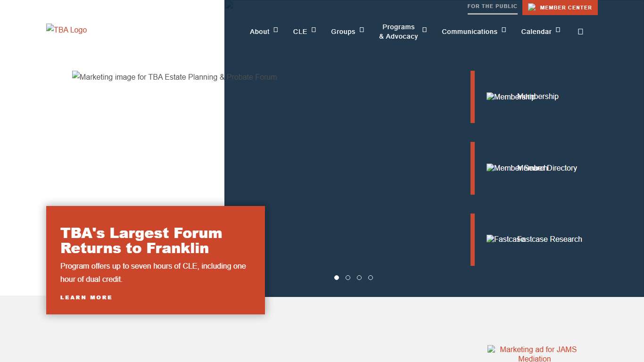Click the Fastcase icon
644x362 pixels.
pos(501,239)
